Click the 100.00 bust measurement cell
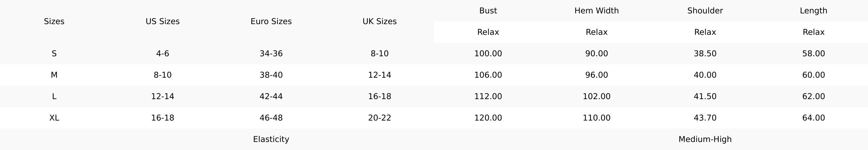 pos(488,53)
